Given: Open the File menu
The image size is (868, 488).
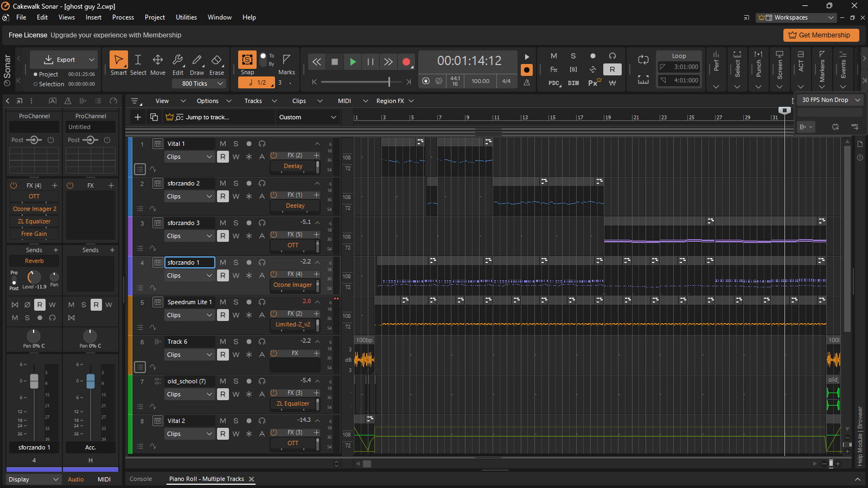Looking at the screenshot, I should [x=21, y=17].
